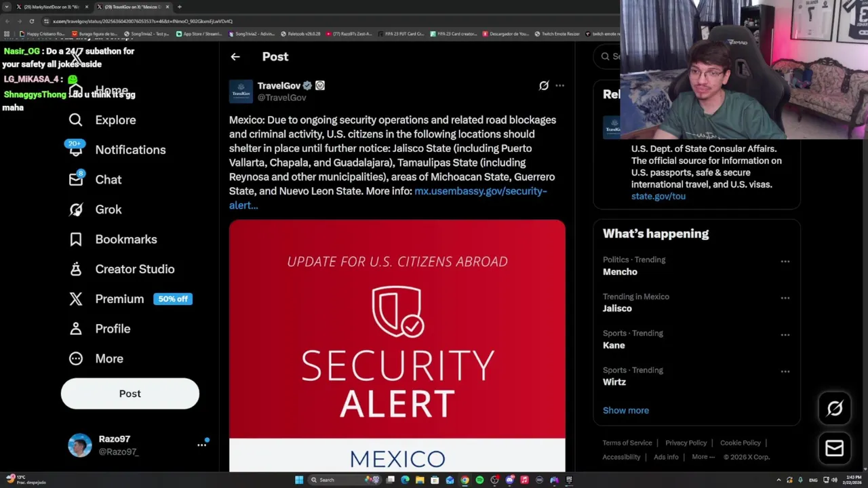This screenshot has height=488, width=868.
Task: Open Premium with the 50% off badge
Action: 130,299
